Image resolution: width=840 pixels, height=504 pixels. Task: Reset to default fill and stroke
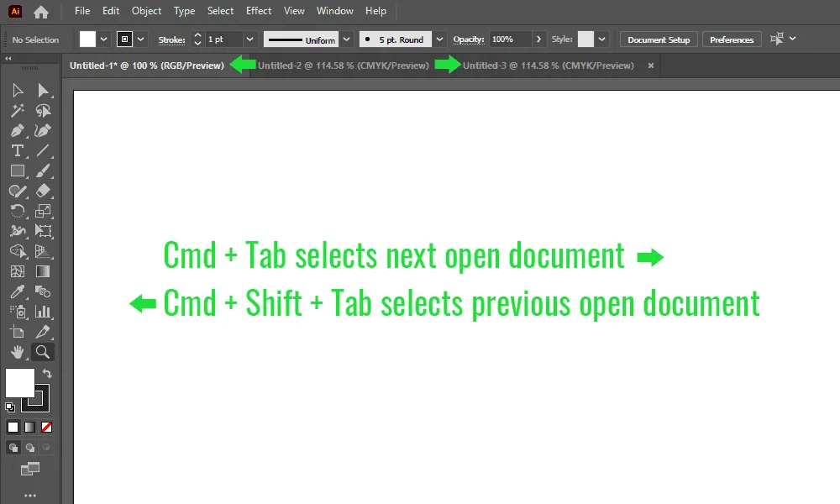point(9,407)
